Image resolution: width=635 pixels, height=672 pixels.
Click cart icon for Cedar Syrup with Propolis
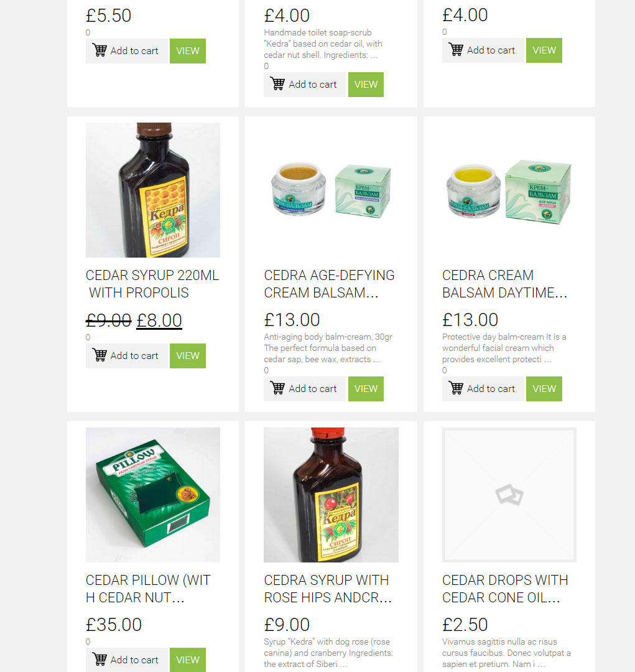100,355
